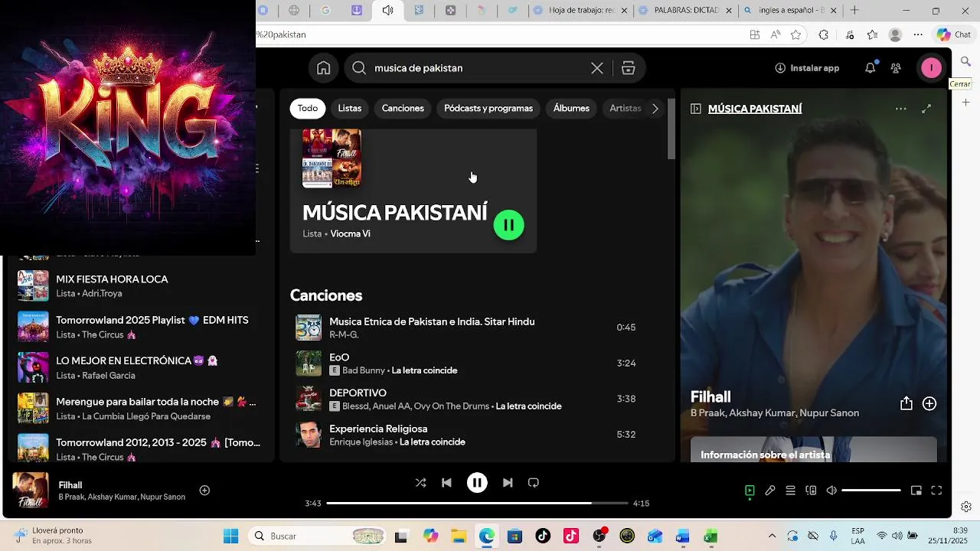The width and height of the screenshot is (980, 551).
Task: Expand the Now Playing panel to full view
Action: pyautogui.click(x=926, y=109)
